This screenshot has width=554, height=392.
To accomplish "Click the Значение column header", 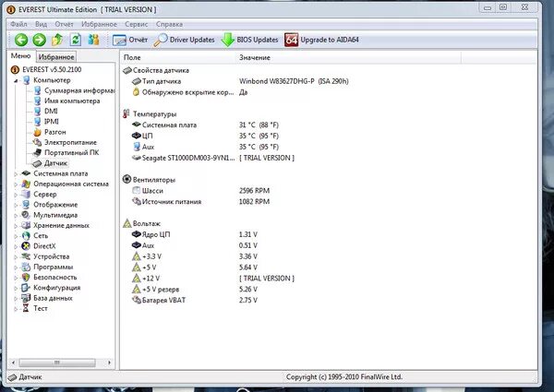I will [348, 57].
